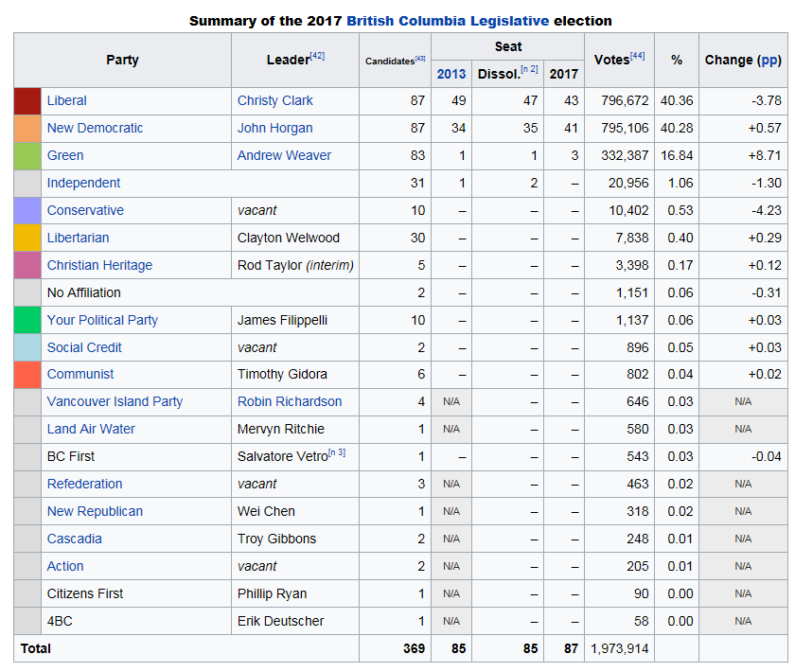
Task: Click the Citizens First party name
Action: point(85,592)
